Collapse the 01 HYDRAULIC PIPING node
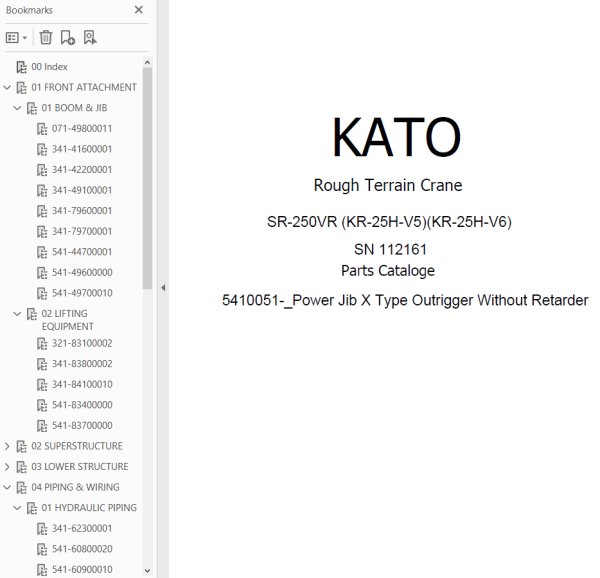 coord(17,508)
